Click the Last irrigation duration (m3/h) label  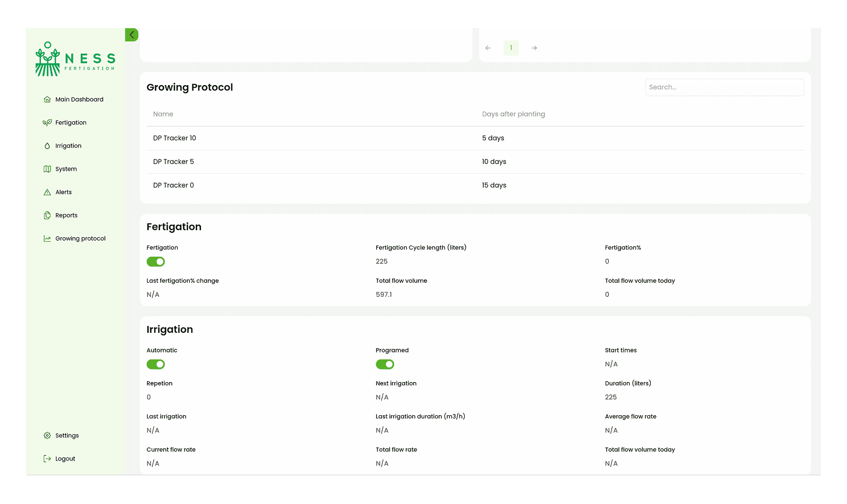(x=421, y=417)
